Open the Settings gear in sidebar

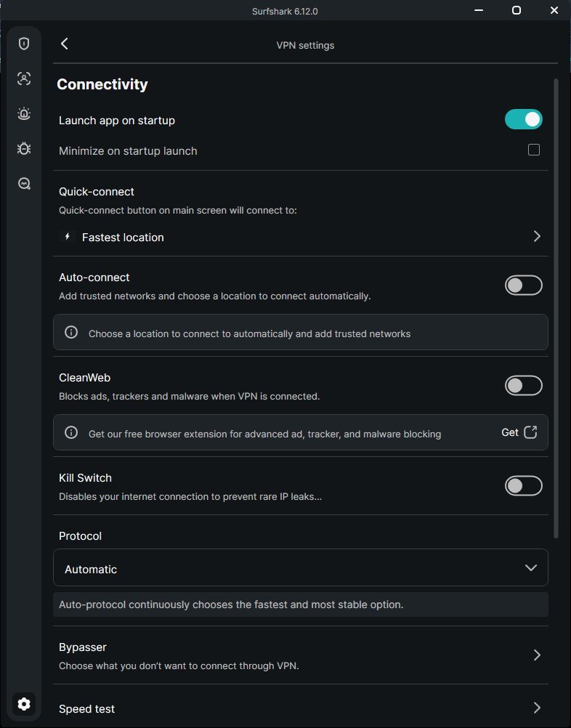point(24,704)
